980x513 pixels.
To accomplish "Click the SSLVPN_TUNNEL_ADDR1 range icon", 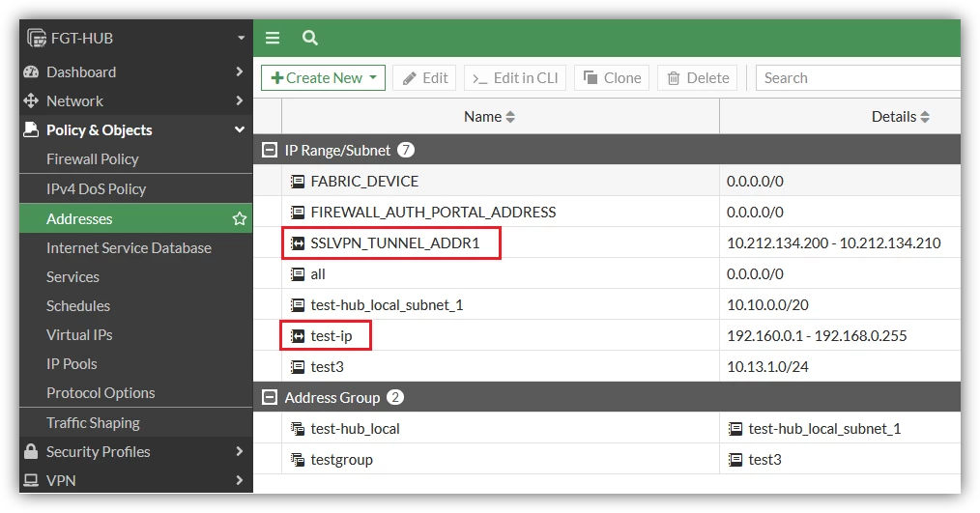I will tap(298, 243).
